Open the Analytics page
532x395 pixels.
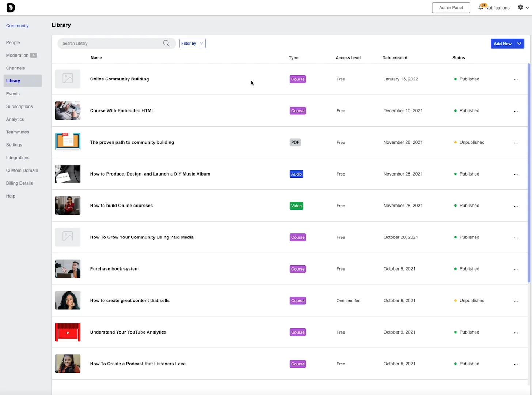(15, 120)
